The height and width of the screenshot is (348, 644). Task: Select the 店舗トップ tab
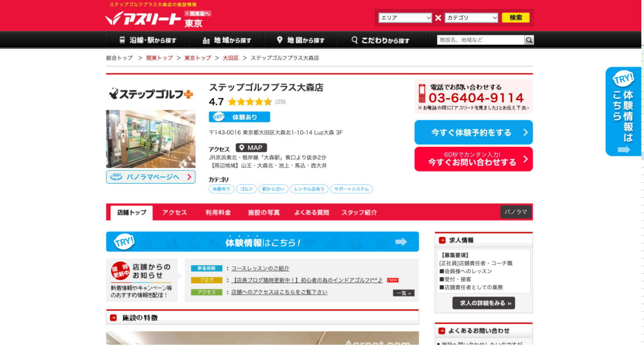click(131, 212)
